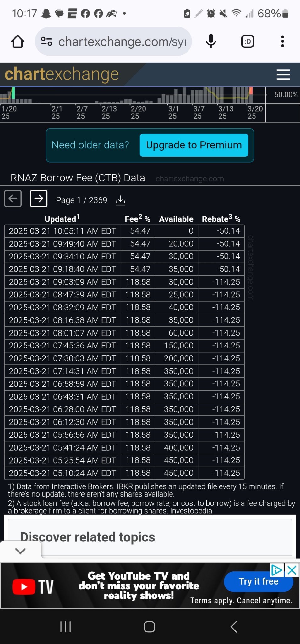This screenshot has height=644, width=300.
Task: Download the borrow fee data
Action: [120, 200]
